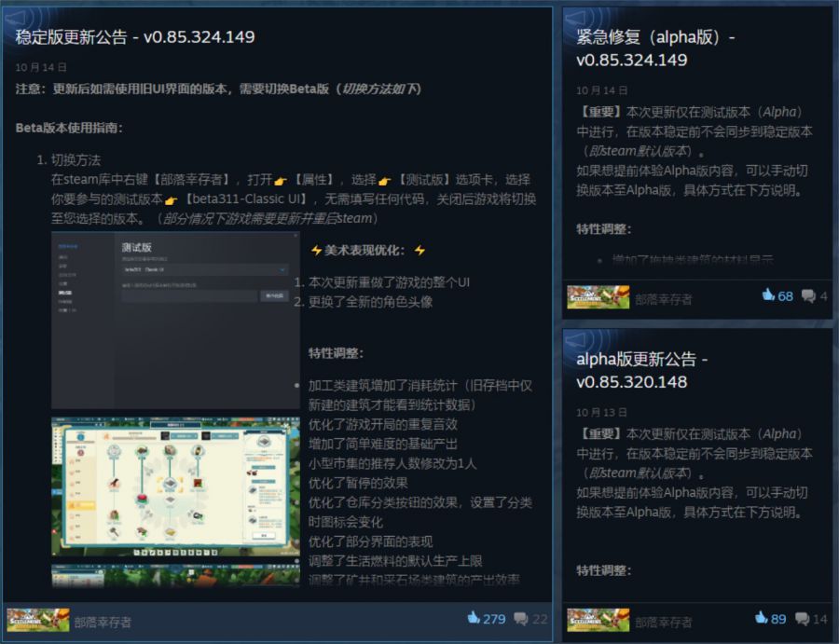Click the text '优化了部分界面的表现'
Screen dimensions: 839x644
(370, 541)
